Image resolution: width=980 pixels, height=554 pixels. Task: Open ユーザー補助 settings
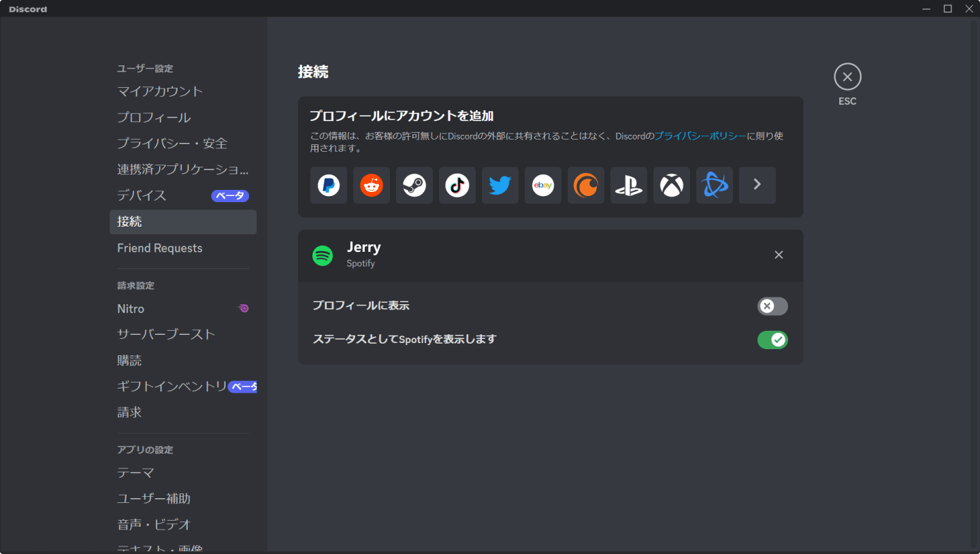(x=183, y=498)
